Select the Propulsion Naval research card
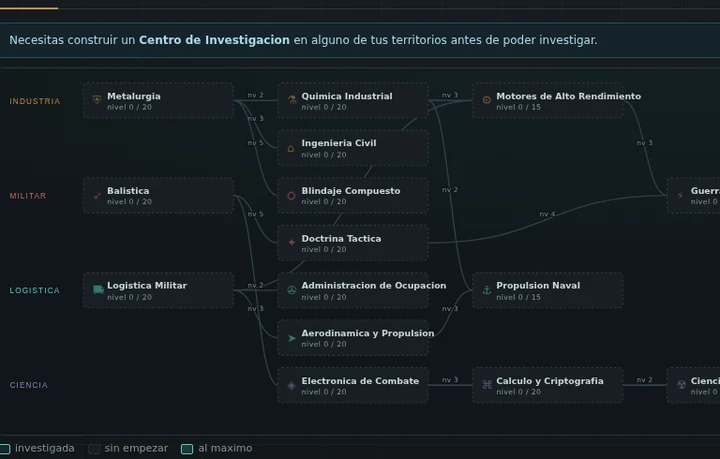Screen dimensions: 720x459 click(547, 290)
